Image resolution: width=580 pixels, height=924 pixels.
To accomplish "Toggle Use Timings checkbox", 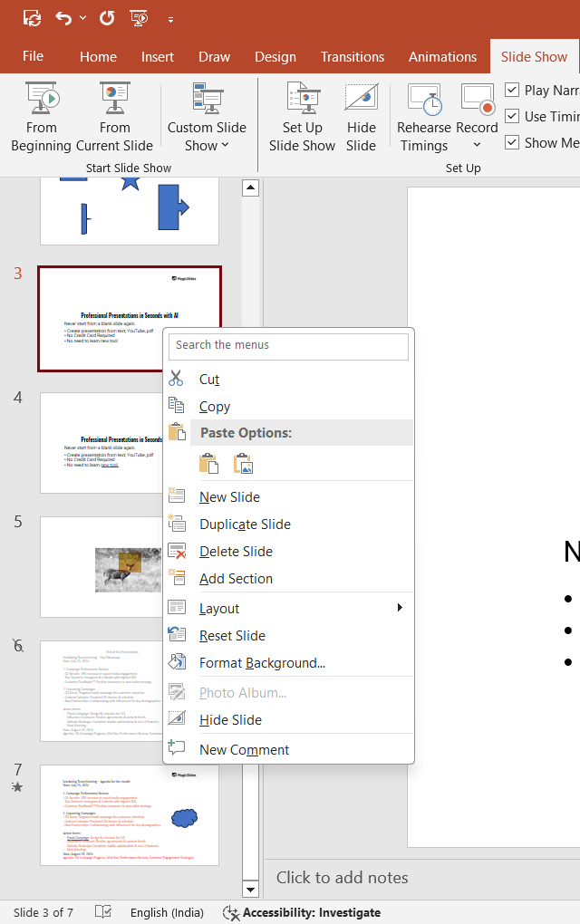I will coord(512,116).
